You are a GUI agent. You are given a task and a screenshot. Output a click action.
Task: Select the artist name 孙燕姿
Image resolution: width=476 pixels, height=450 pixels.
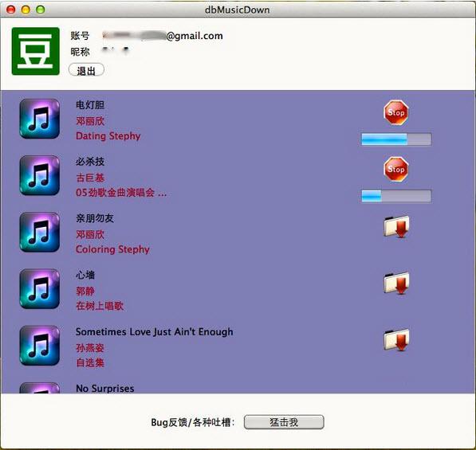[x=90, y=348]
